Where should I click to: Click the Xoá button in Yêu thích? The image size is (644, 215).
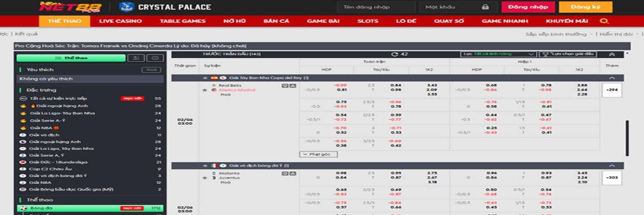(x=151, y=70)
